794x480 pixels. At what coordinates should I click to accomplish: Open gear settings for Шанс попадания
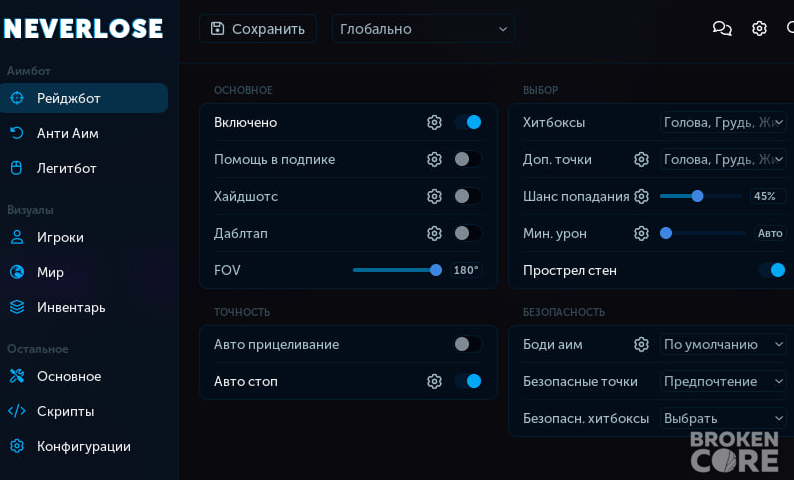point(641,196)
